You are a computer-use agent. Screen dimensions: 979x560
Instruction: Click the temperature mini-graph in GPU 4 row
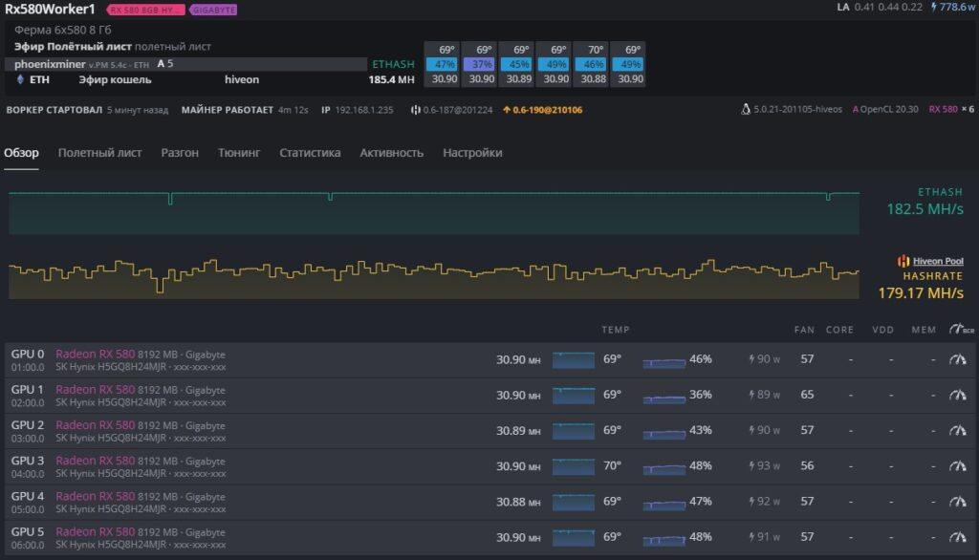pyautogui.click(x=574, y=503)
